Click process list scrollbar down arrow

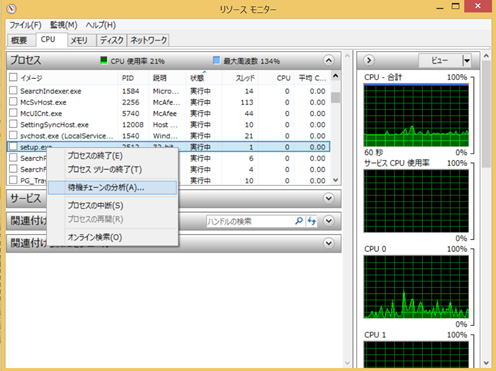click(336, 180)
